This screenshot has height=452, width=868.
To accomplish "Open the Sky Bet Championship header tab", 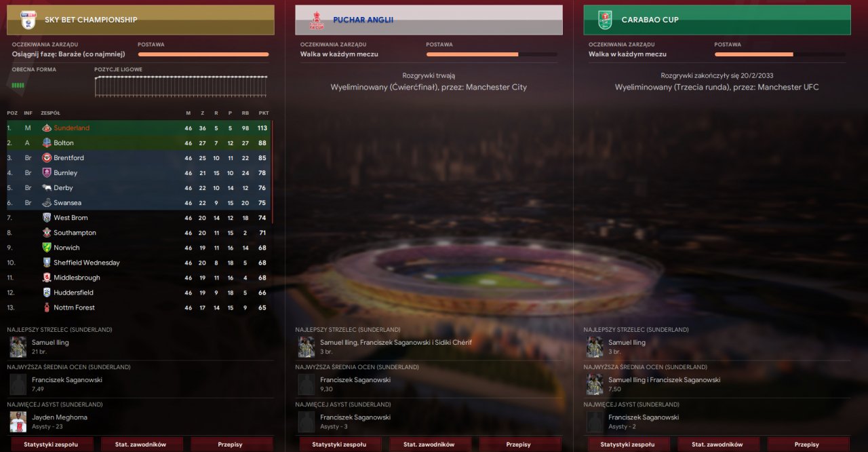I will (140, 20).
